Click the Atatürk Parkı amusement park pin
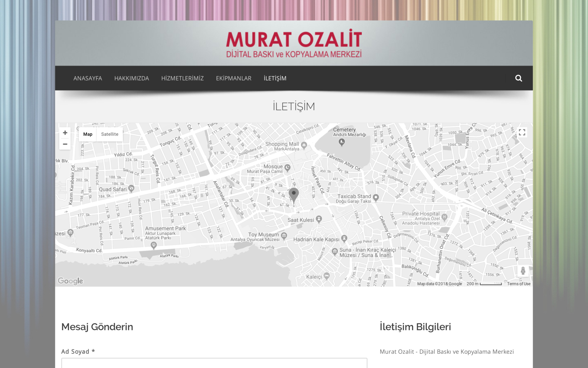Viewport: 588px width, 368px height. coord(154,245)
